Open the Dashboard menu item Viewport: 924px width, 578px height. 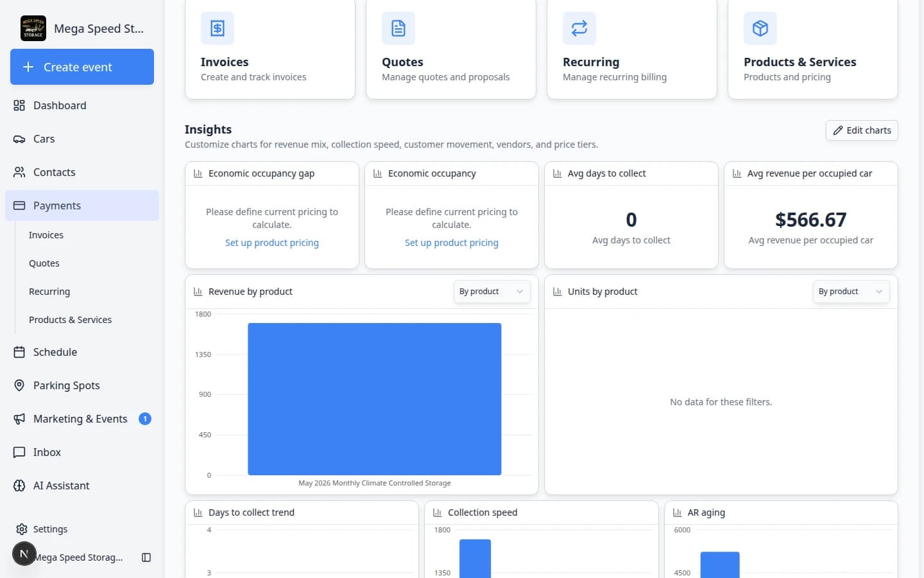click(x=82, y=105)
